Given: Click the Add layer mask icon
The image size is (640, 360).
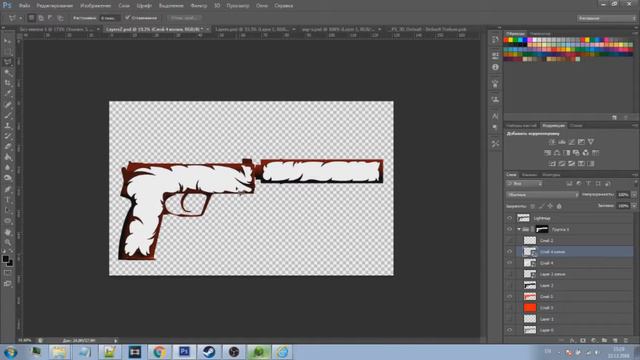Looking at the screenshot, I should pos(583,340).
